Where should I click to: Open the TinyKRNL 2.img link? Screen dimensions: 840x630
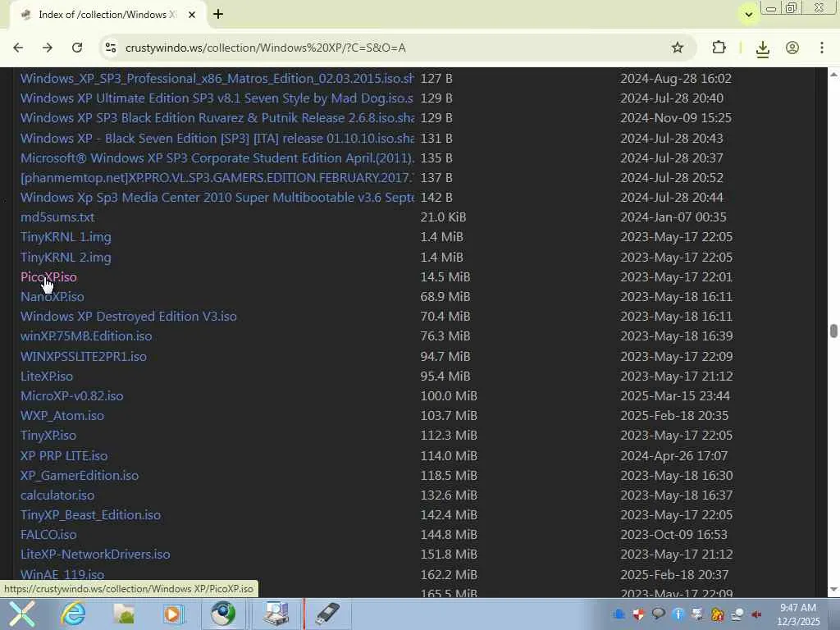pos(66,258)
